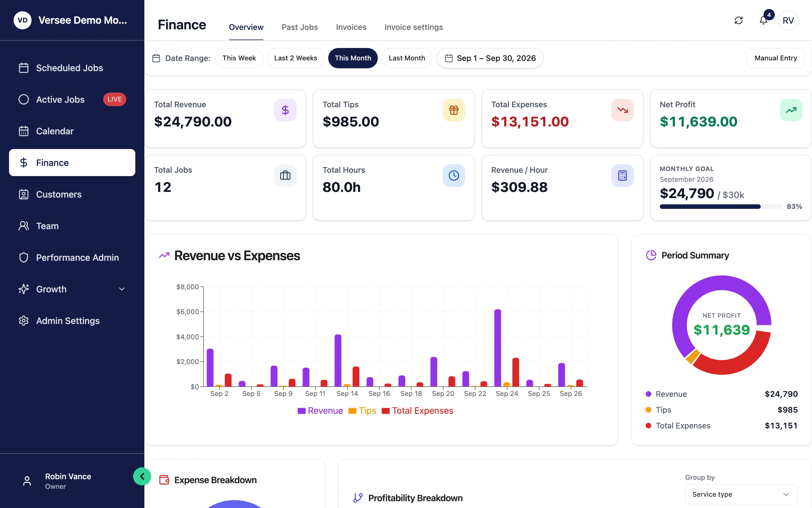Expand the Growth menu chevron

[x=122, y=289]
